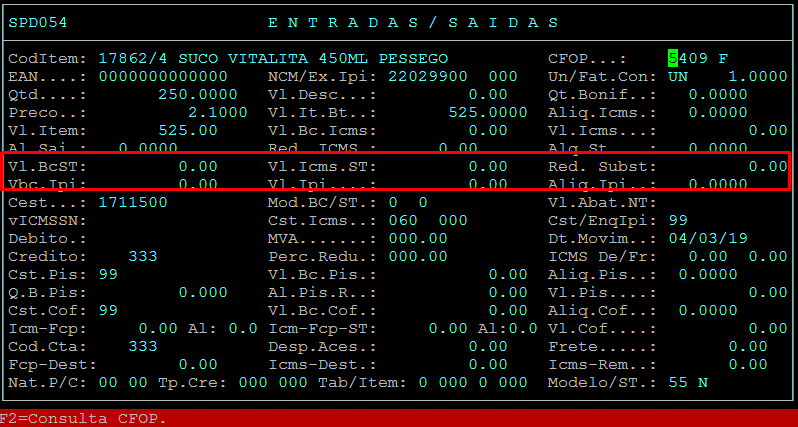Click the SPD054 screen code in header
The height and width of the screenshot is (427, 798).
click(x=38, y=22)
